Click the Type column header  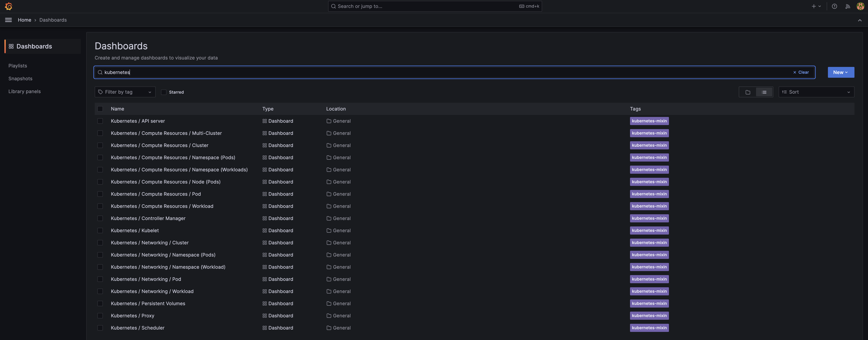[268, 109]
